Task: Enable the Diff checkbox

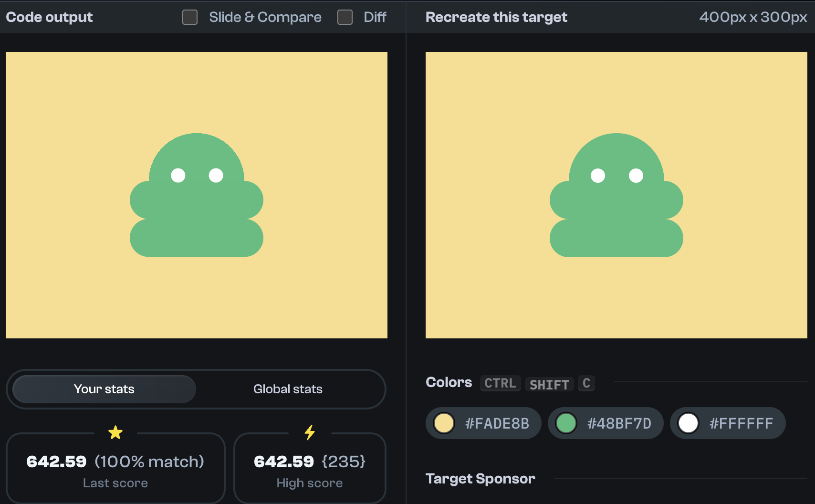Action: point(345,17)
